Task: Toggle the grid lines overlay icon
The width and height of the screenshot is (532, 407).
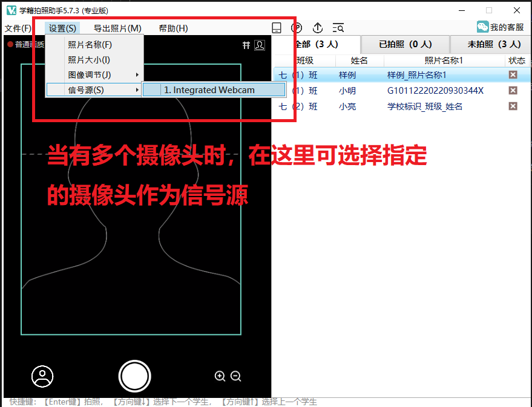Action: pyautogui.click(x=246, y=45)
